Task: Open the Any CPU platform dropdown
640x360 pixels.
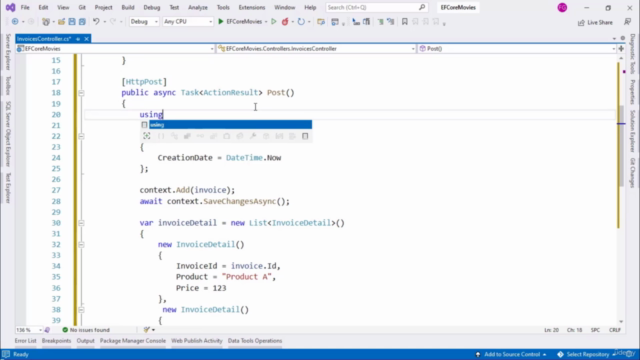Action: tap(187, 22)
